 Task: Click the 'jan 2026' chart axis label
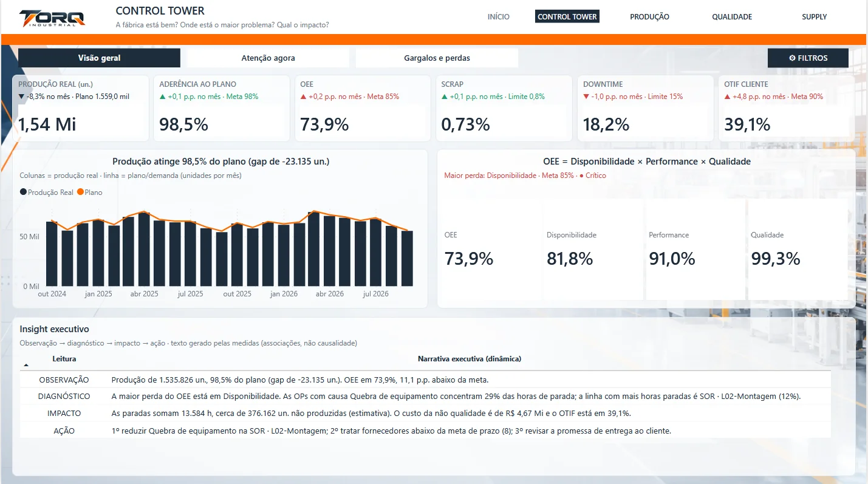(x=284, y=294)
